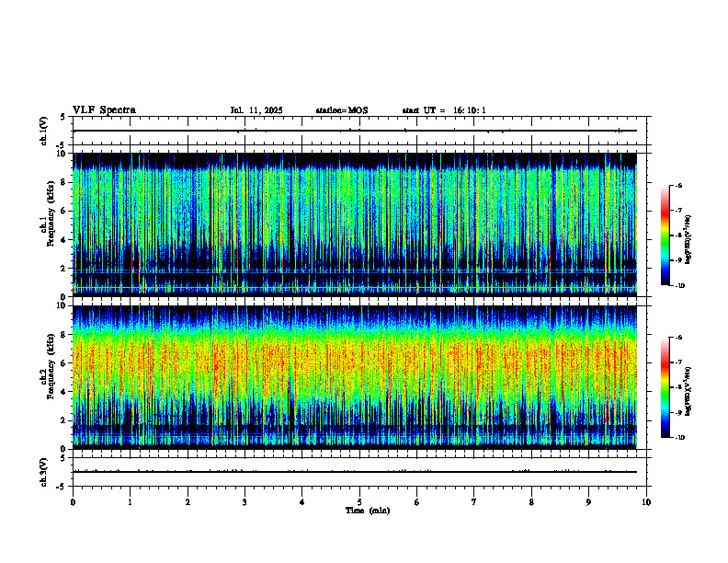
Task: Click the "4" kHz tick of ch.2 spectrogram
Action: tap(64, 392)
